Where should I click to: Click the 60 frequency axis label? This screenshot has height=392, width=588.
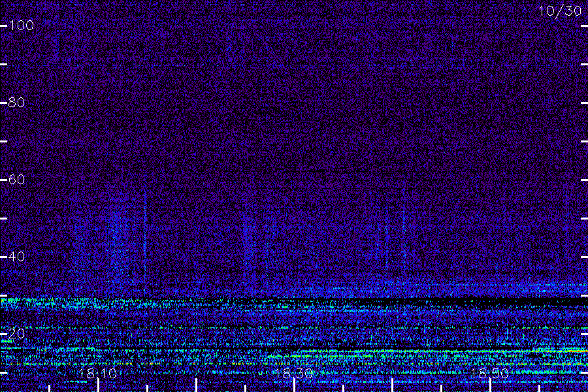[x=16, y=180]
